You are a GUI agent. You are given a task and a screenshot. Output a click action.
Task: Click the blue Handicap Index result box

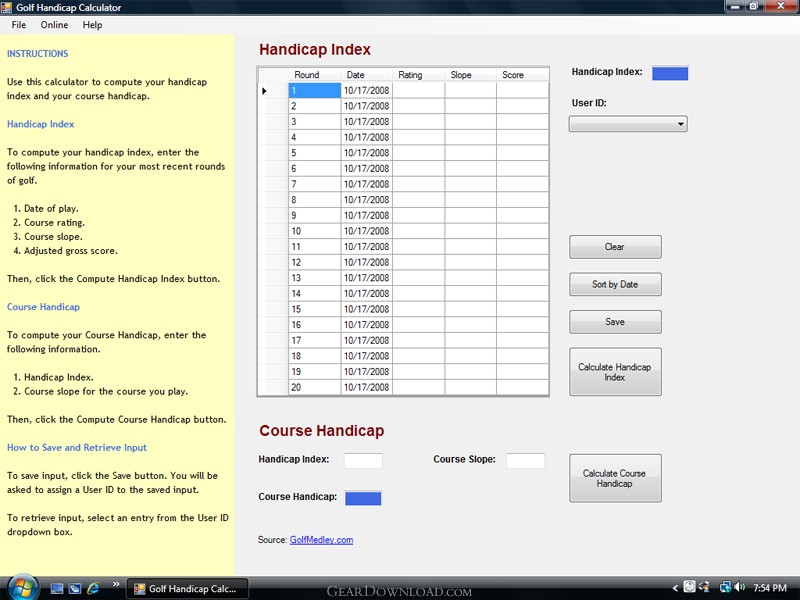pos(670,73)
